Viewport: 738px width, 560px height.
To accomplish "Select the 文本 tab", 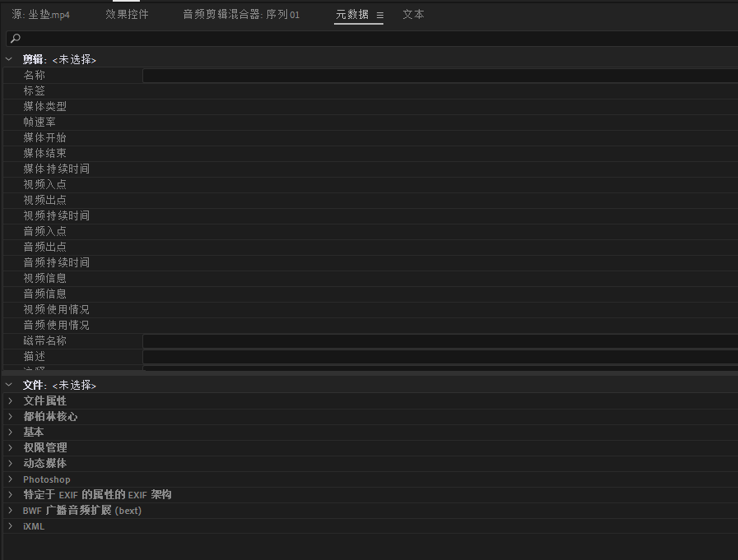I will tap(413, 15).
